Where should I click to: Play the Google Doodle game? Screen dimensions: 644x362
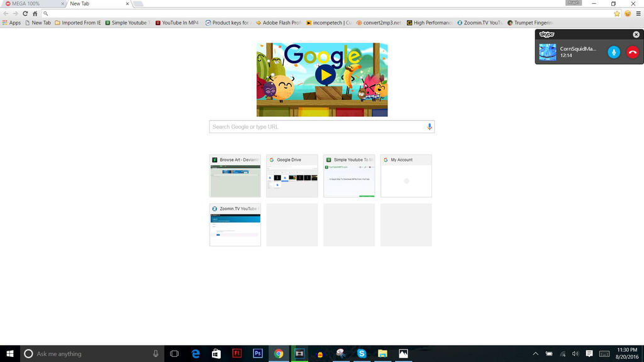point(326,75)
